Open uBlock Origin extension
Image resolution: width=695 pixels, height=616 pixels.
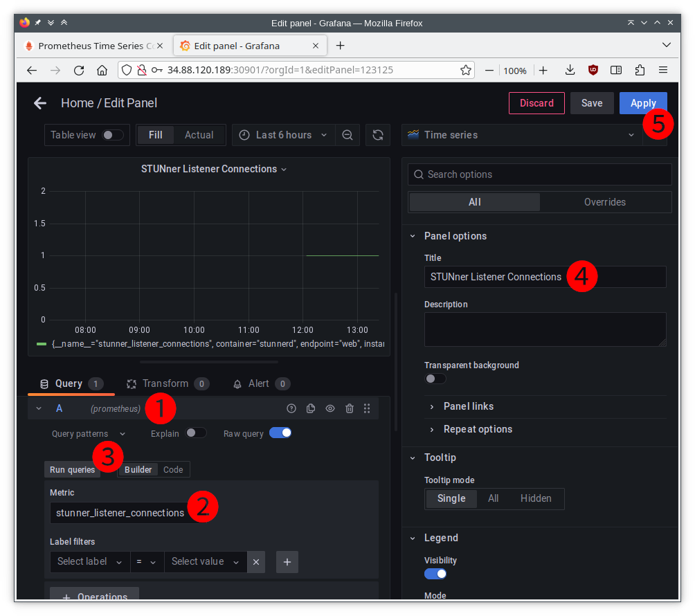tap(593, 70)
